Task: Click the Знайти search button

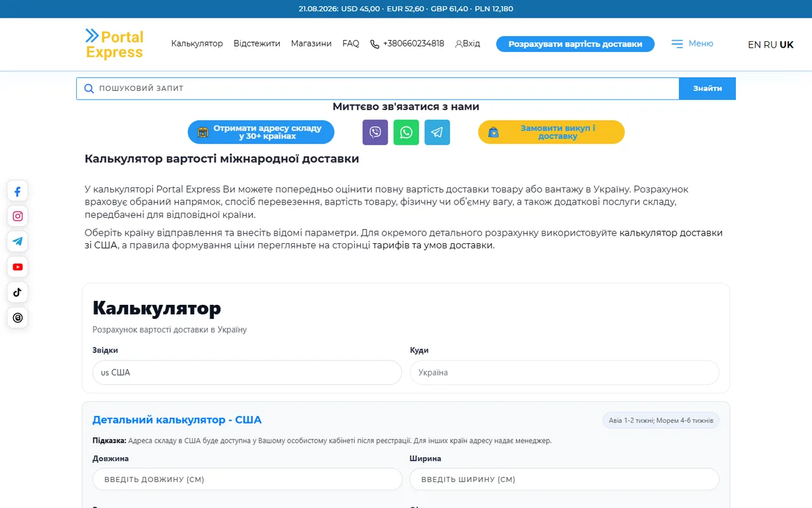Action: point(707,88)
